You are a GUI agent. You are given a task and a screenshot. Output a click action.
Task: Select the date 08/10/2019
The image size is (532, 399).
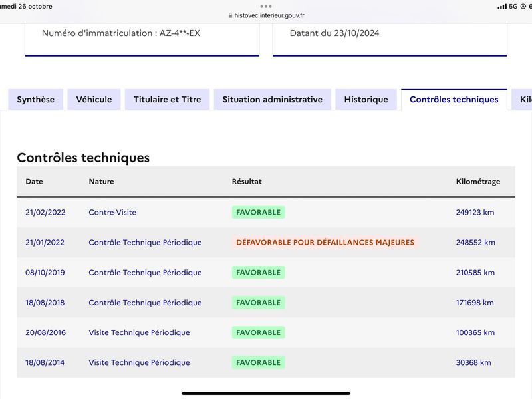(45, 273)
